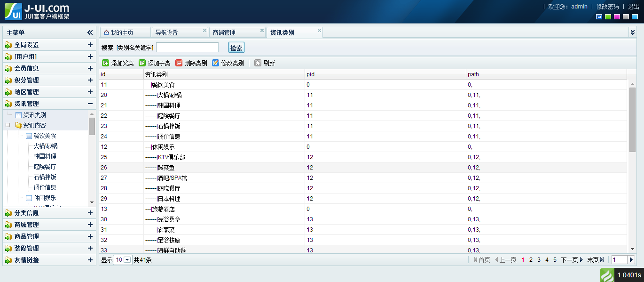Open the tab list dropdown at tab bar end
Screen dimensions: 644x282
coord(632,32)
